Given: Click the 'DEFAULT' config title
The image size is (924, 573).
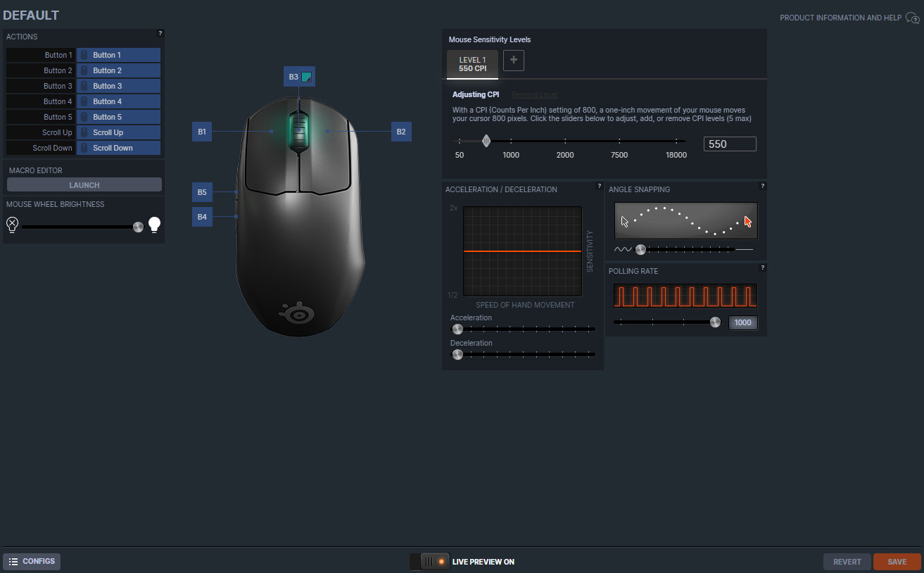Looking at the screenshot, I should coord(31,15).
